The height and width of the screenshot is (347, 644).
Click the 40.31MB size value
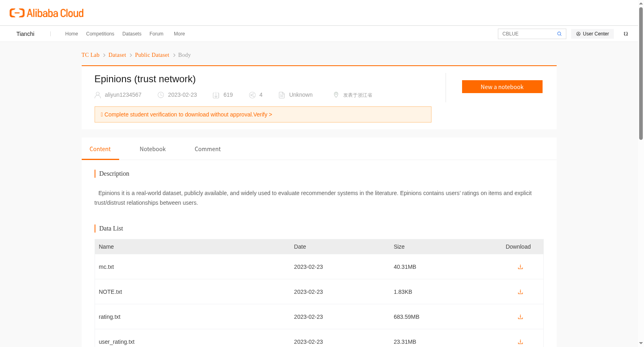[405, 267]
